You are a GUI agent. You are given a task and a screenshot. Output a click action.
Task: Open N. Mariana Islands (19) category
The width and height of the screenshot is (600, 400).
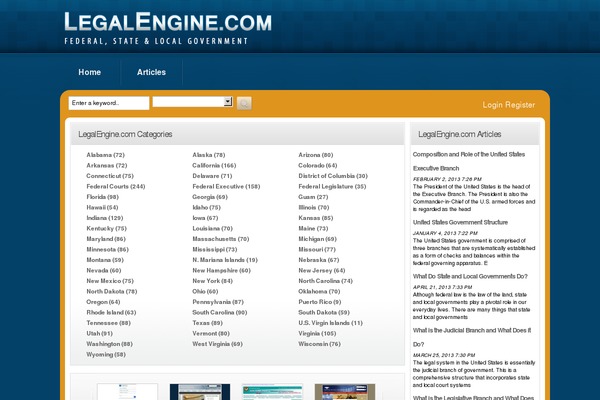[225, 260]
